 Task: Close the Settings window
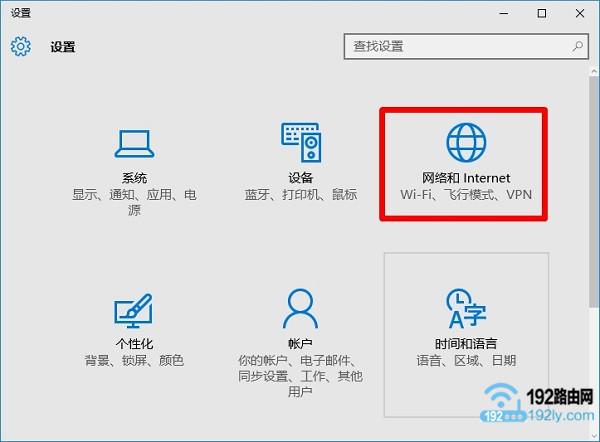580,13
